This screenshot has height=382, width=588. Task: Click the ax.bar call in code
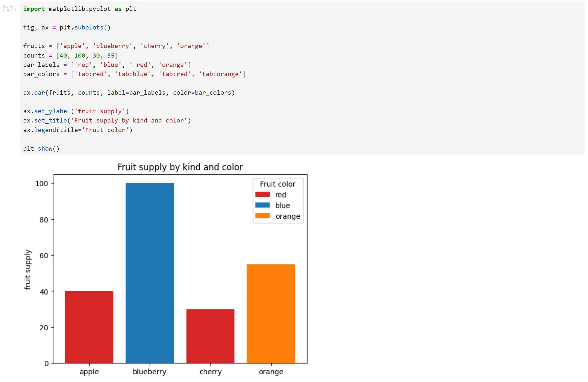pyautogui.click(x=129, y=93)
